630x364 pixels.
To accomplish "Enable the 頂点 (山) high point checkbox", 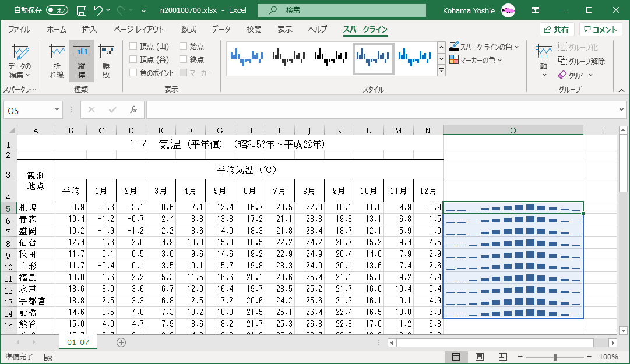I will click(x=133, y=46).
